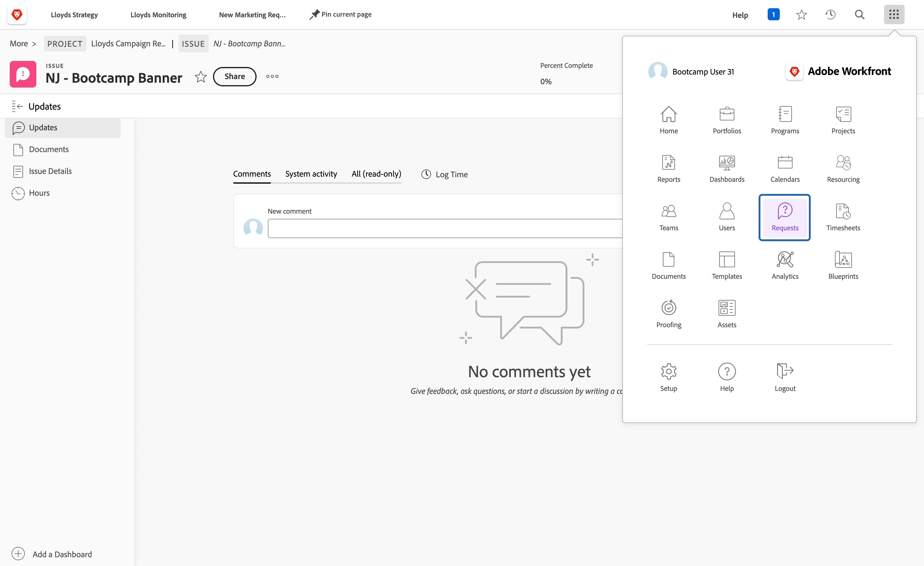Click the pink issue icon

(x=23, y=74)
